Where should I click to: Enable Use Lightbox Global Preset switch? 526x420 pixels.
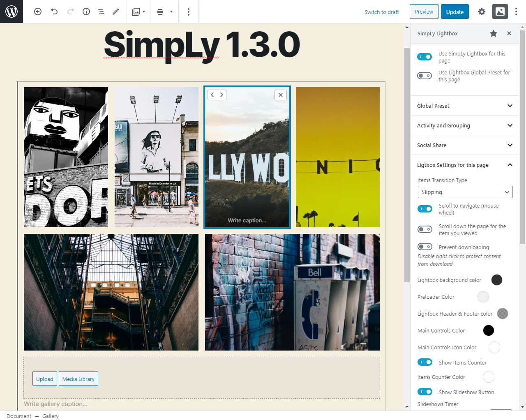pyautogui.click(x=424, y=76)
